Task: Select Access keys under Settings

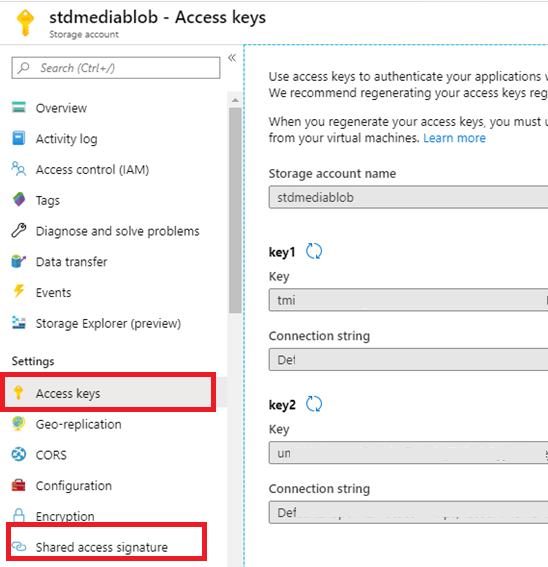Action: (108, 393)
